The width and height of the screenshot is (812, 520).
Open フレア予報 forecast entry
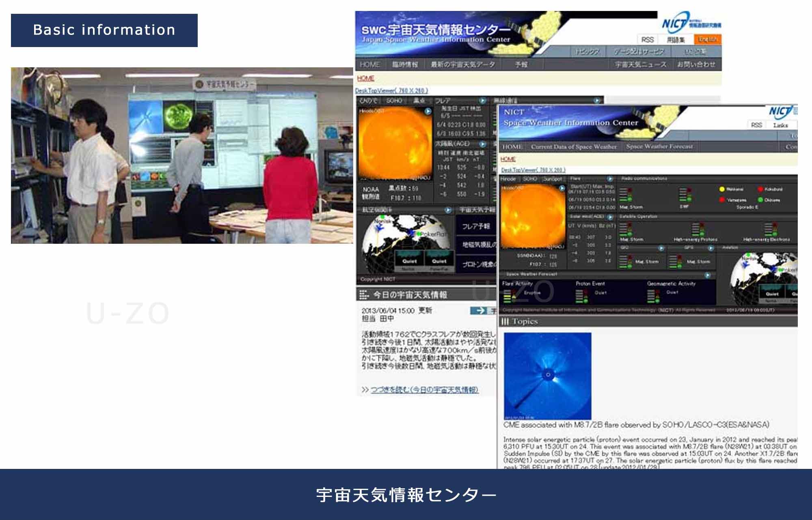click(x=476, y=226)
